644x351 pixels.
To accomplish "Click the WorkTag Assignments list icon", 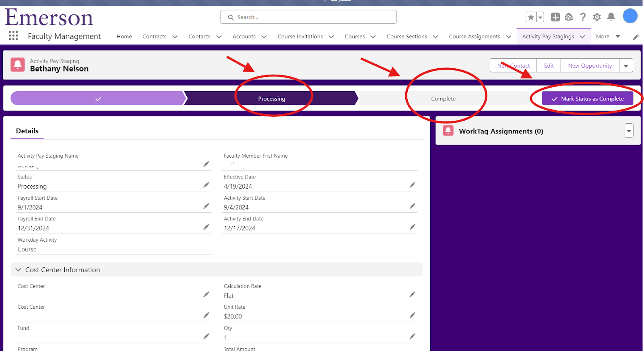I will point(448,130).
